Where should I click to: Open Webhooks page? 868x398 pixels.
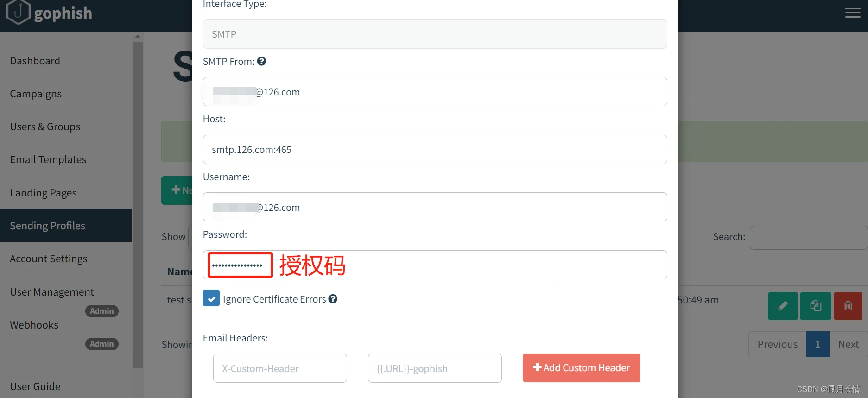(34, 325)
